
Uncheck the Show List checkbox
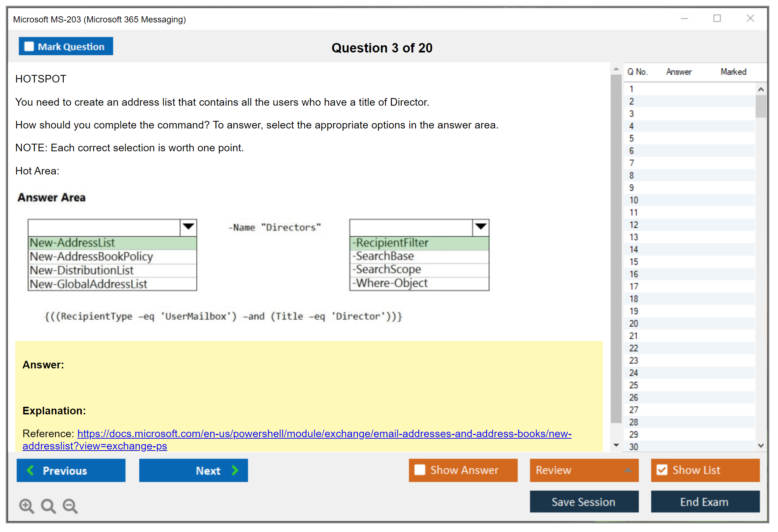[662, 470]
